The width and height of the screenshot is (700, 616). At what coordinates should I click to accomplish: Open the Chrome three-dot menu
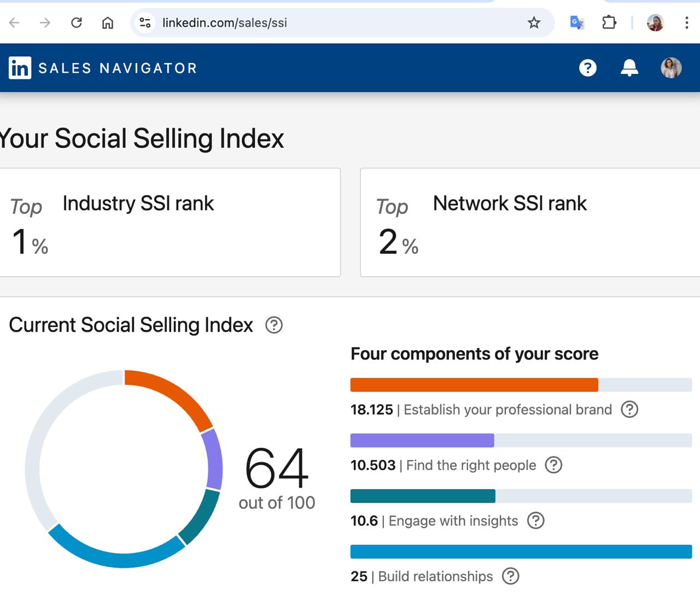point(686,22)
